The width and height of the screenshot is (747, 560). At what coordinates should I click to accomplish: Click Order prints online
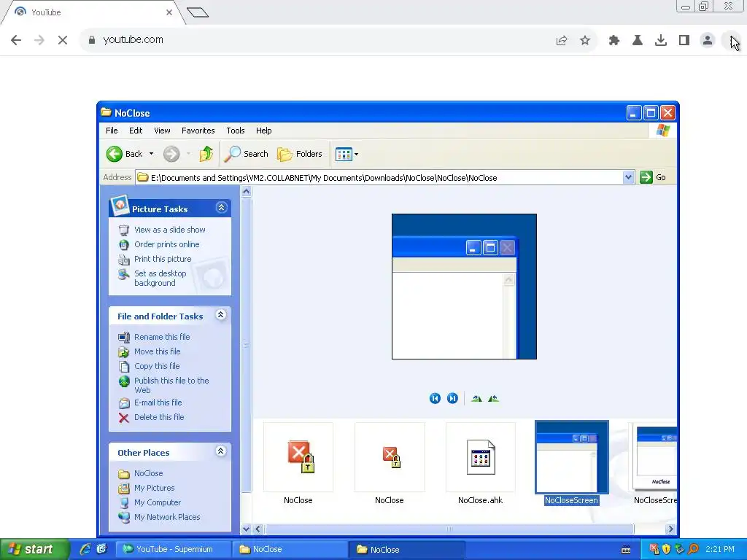pos(167,244)
